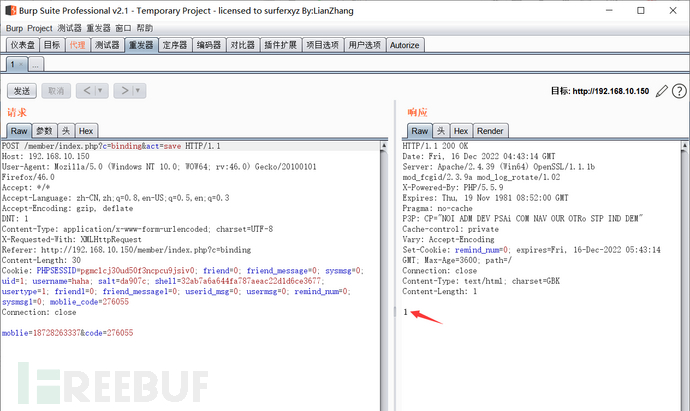690x411 pixels.
Task: Switch to the Autorize tab
Action: (x=404, y=45)
